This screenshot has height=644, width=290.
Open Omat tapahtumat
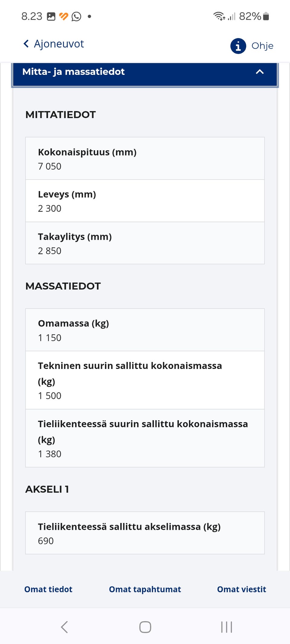[145, 589]
